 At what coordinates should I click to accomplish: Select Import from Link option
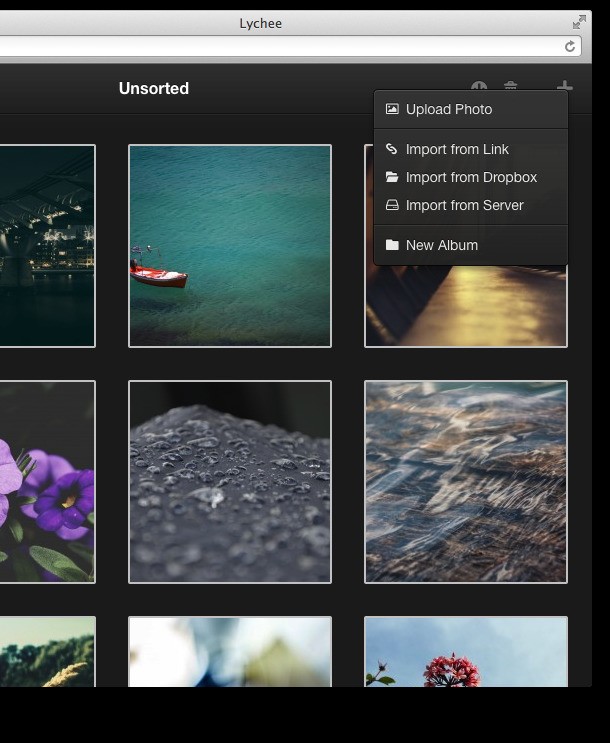(471, 149)
